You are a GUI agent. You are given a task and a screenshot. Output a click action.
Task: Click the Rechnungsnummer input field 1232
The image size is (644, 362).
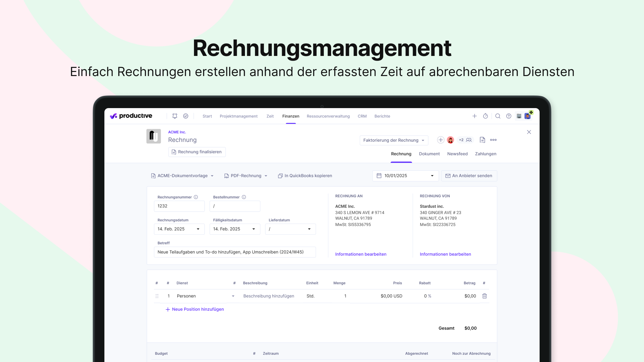[x=179, y=206]
